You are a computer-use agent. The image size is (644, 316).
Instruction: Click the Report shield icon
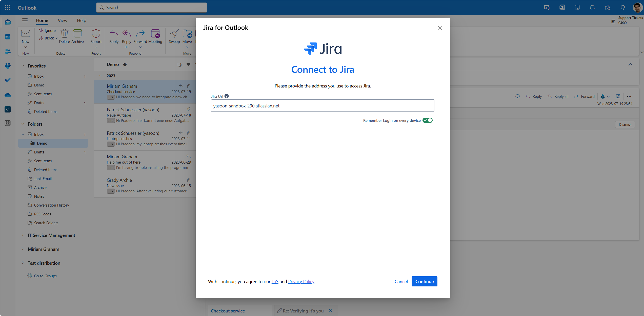96,34
